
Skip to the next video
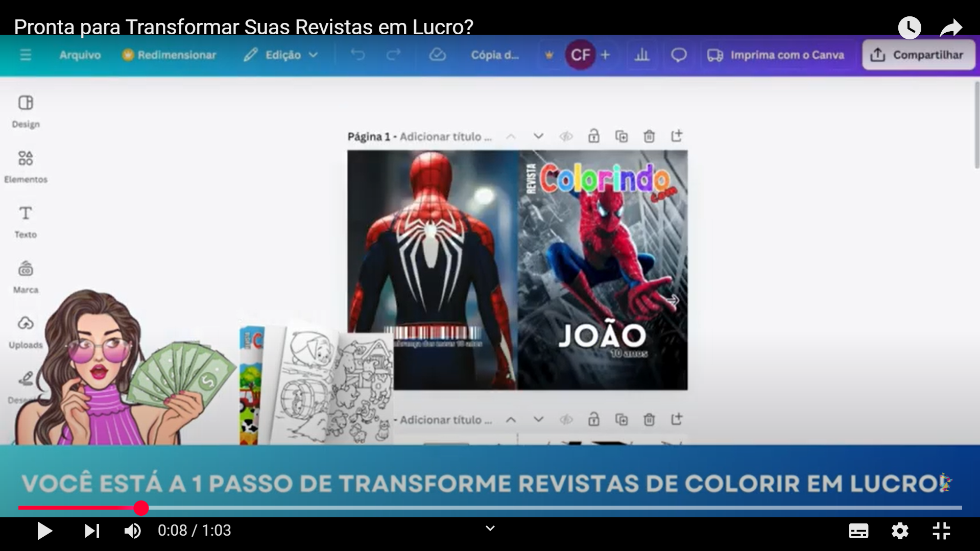click(x=92, y=531)
